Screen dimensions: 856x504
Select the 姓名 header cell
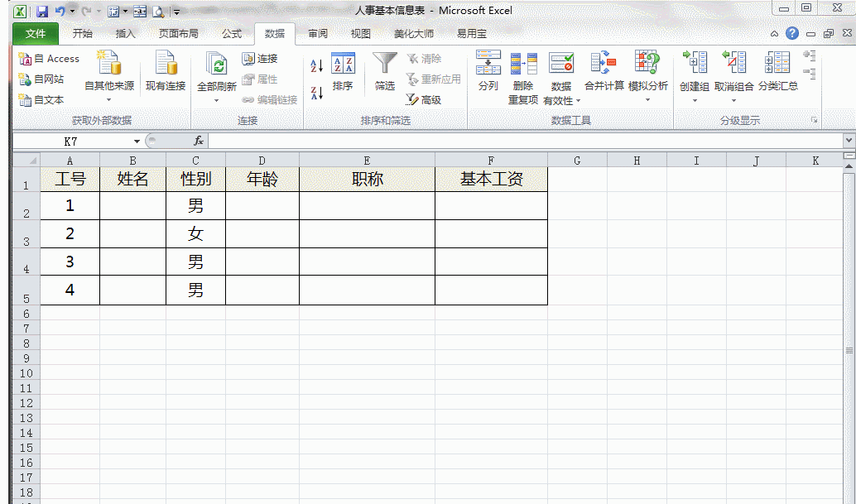132,179
